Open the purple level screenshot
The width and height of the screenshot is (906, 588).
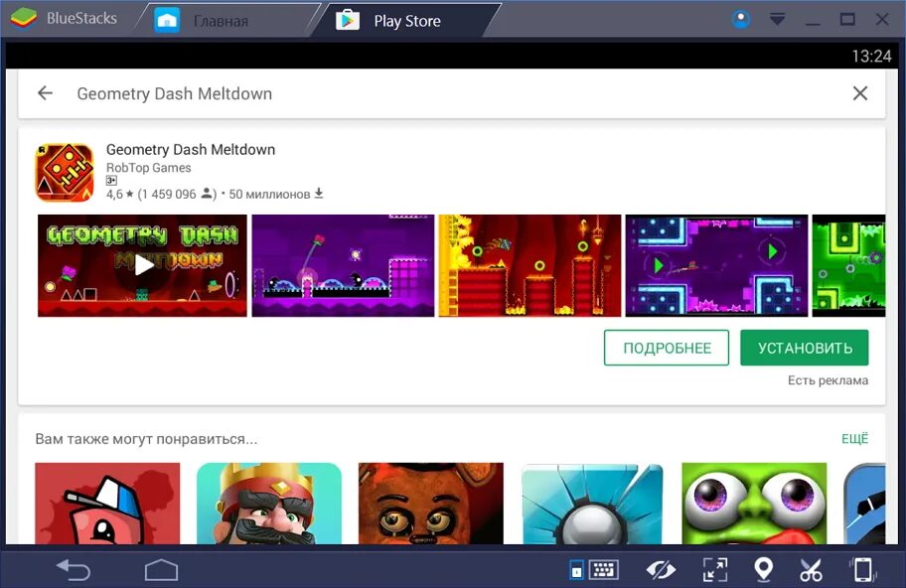click(x=343, y=266)
